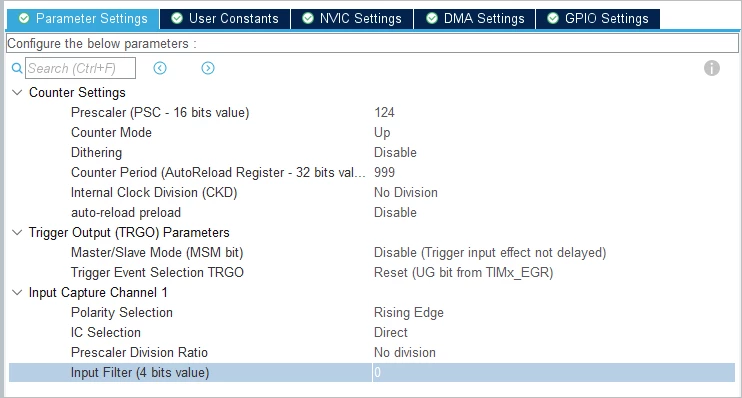Screen dimensions: 742x398
Task: Select Internal Clock Division (CKD) label
Action: point(154,193)
